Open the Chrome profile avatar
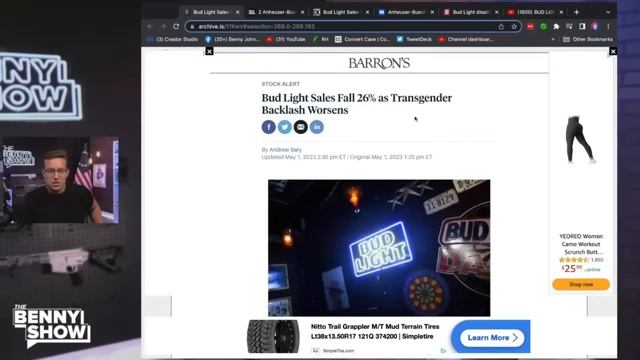Screen dimensions: 640x360 pos(595,27)
